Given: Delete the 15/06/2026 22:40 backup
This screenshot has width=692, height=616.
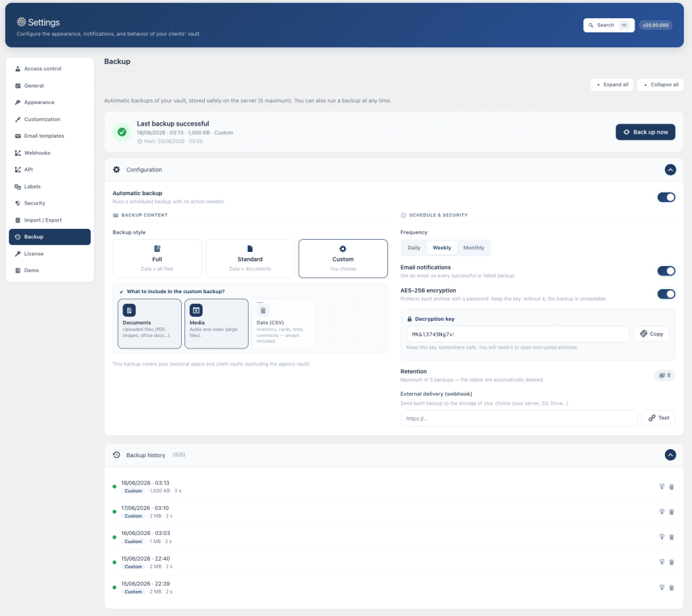Looking at the screenshot, I should pyautogui.click(x=671, y=562).
